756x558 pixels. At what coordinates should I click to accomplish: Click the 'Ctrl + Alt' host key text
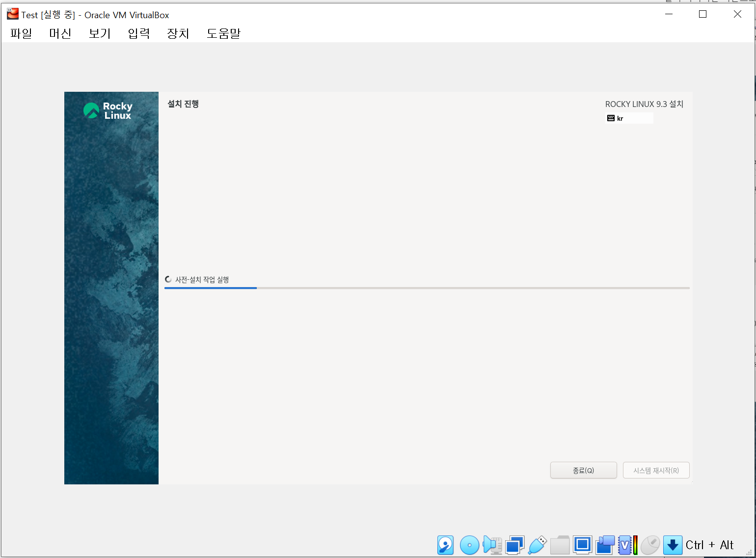[709, 545]
